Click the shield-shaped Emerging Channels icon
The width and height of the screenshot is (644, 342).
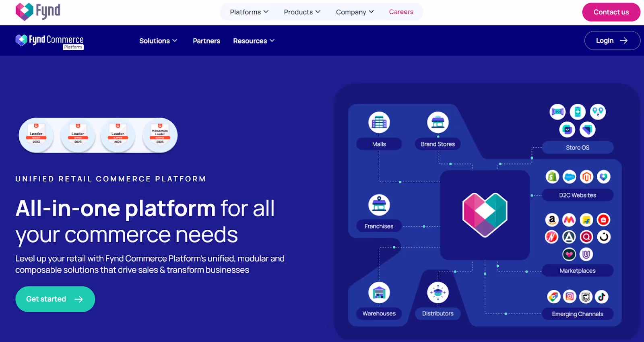click(x=586, y=297)
